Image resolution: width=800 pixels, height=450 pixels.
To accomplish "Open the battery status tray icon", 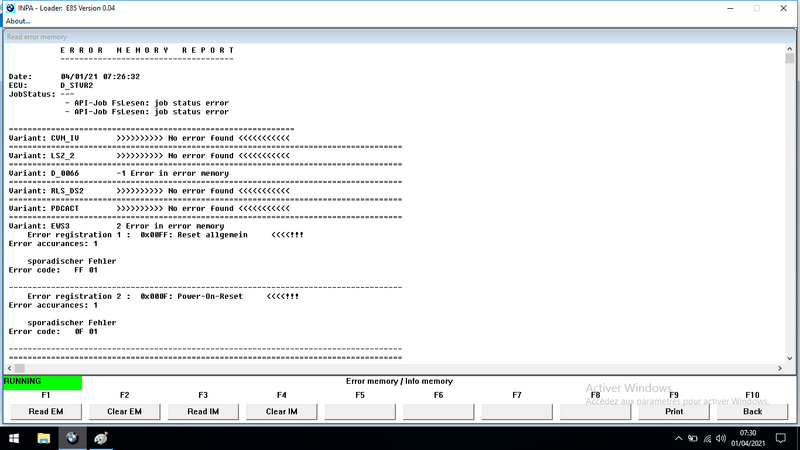I will [692, 438].
